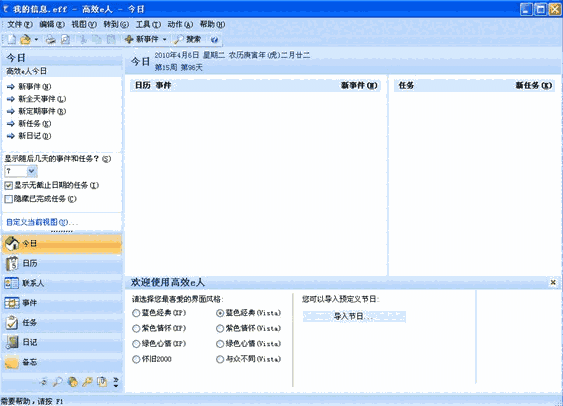Click the 自定义当前视图 link
563x406 pixels.
[42, 222]
